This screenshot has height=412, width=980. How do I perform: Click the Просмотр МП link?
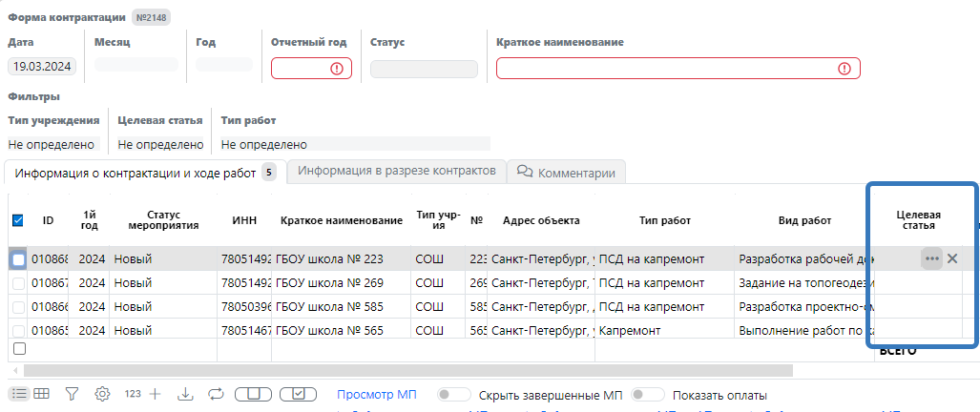pyautogui.click(x=377, y=395)
